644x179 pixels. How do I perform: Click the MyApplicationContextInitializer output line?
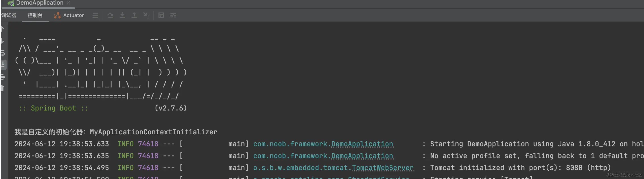[116, 132]
